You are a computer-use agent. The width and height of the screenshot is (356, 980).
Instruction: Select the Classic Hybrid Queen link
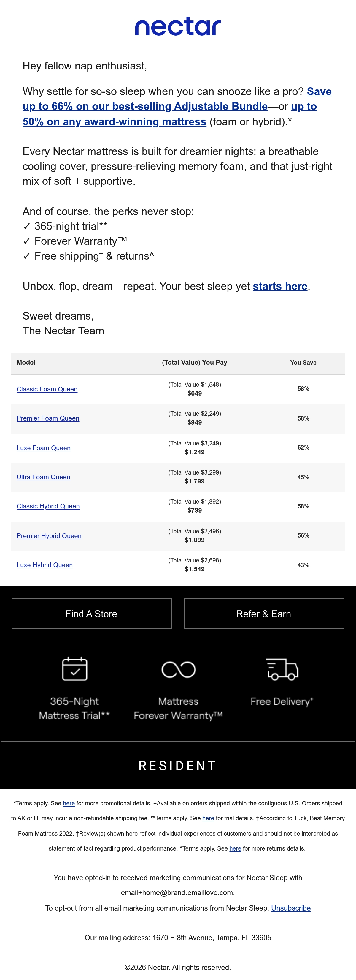48,506
